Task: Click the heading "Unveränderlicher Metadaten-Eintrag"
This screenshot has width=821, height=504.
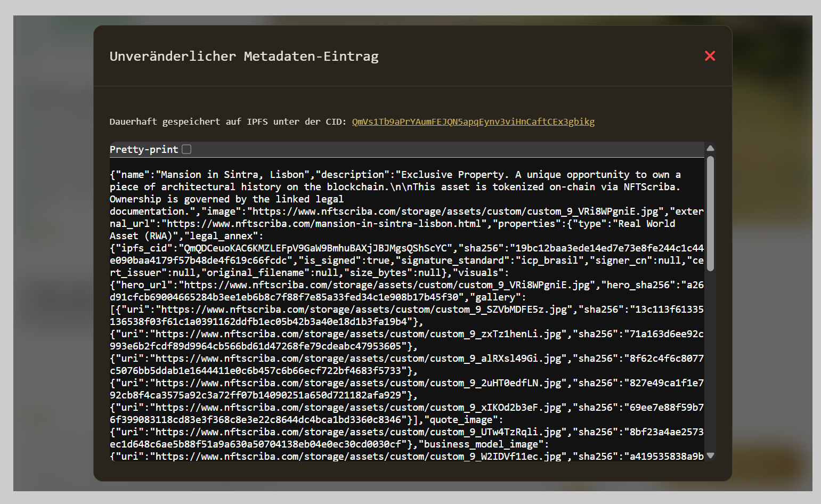Action: (244, 56)
